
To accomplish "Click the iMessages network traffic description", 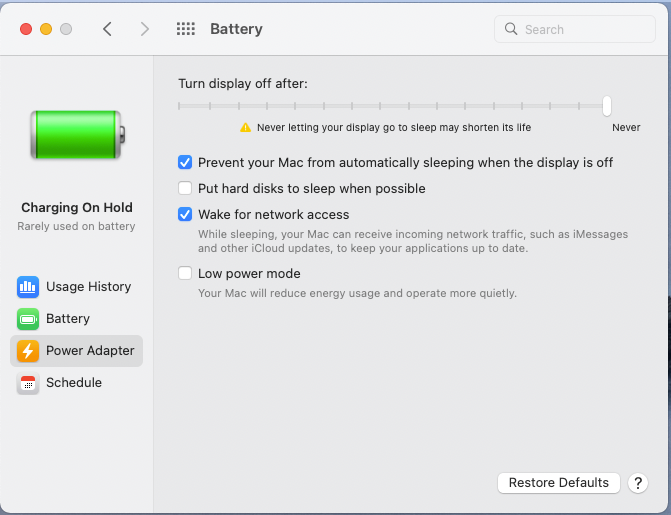I will tap(413, 241).
